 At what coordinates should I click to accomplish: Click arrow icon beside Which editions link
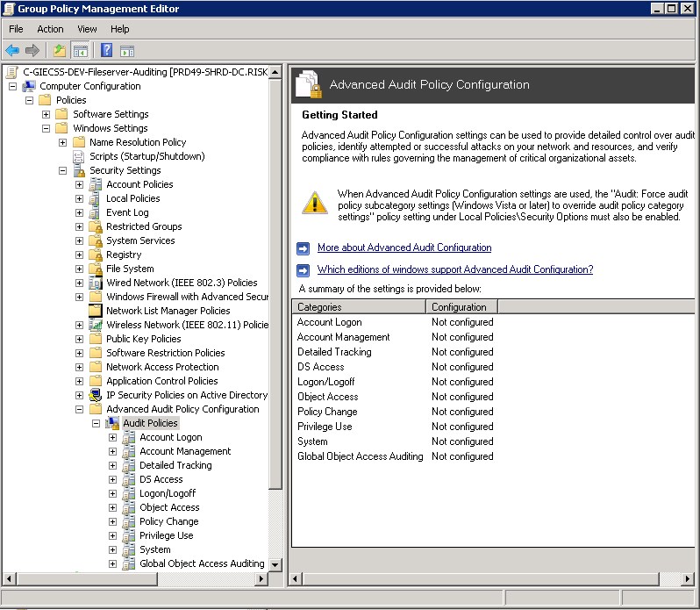click(x=304, y=269)
